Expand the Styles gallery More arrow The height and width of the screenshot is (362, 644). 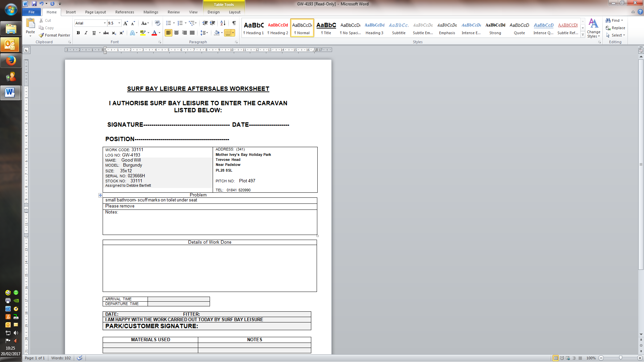point(583,35)
